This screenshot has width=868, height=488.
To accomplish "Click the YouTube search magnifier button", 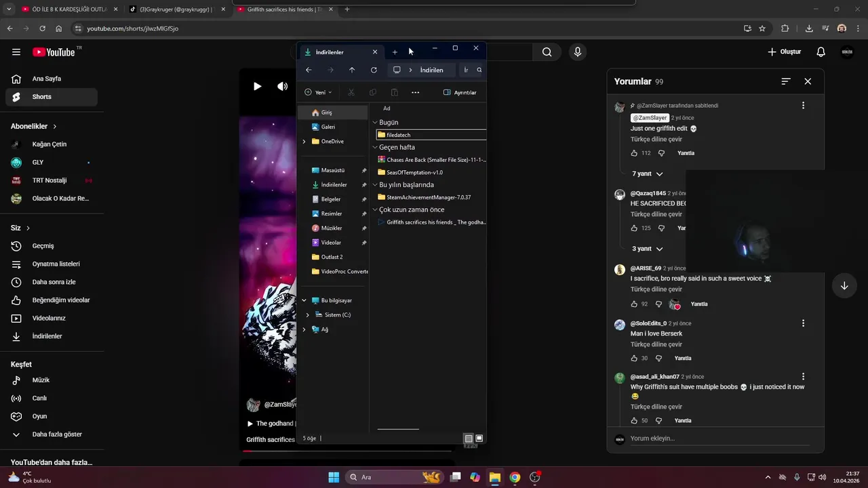I will pyautogui.click(x=547, y=52).
